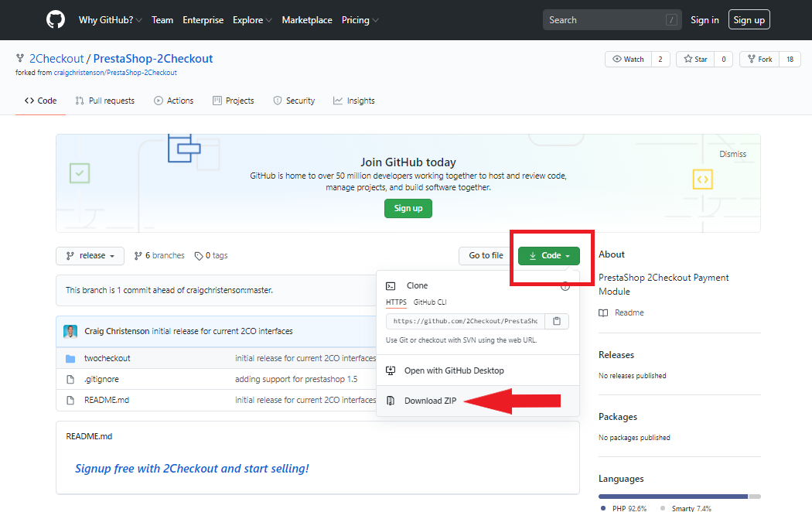
Task: Open 'Signup free with 2Checkout' README link
Action: (x=192, y=469)
